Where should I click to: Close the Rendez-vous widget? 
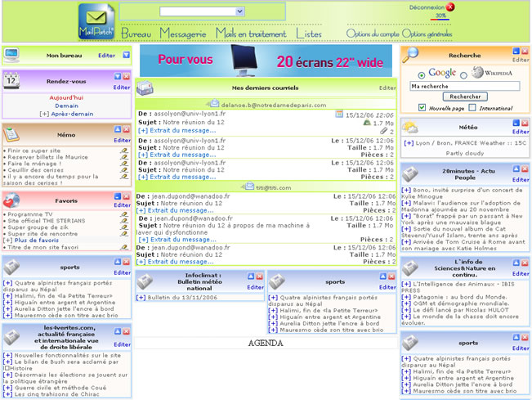point(127,77)
